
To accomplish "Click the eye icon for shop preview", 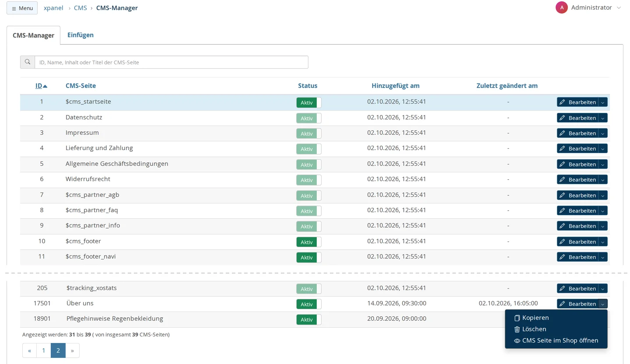I will pyautogui.click(x=517, y=341).
